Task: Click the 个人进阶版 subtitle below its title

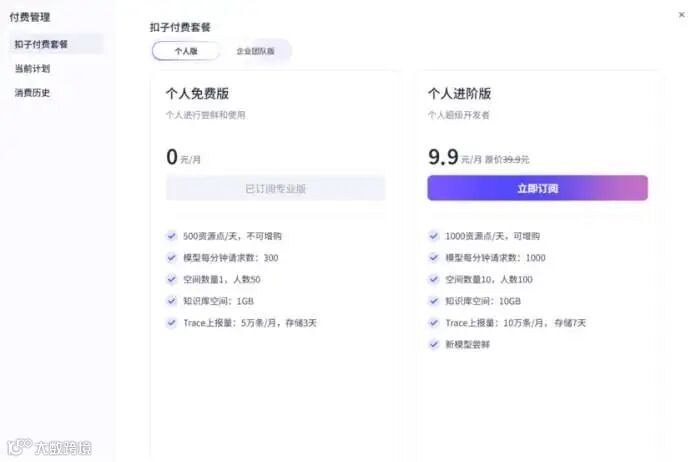Action: tap(459, 115)
